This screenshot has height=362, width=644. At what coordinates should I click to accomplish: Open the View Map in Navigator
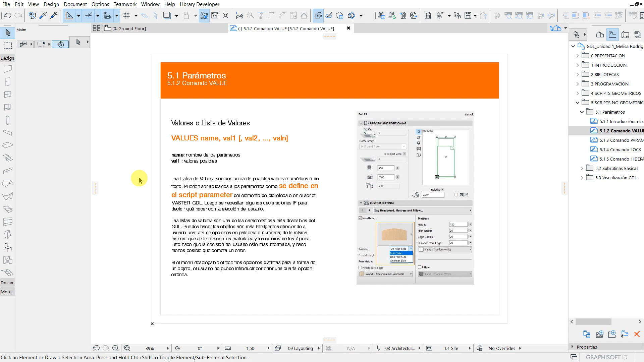click(x=612, y=35)
